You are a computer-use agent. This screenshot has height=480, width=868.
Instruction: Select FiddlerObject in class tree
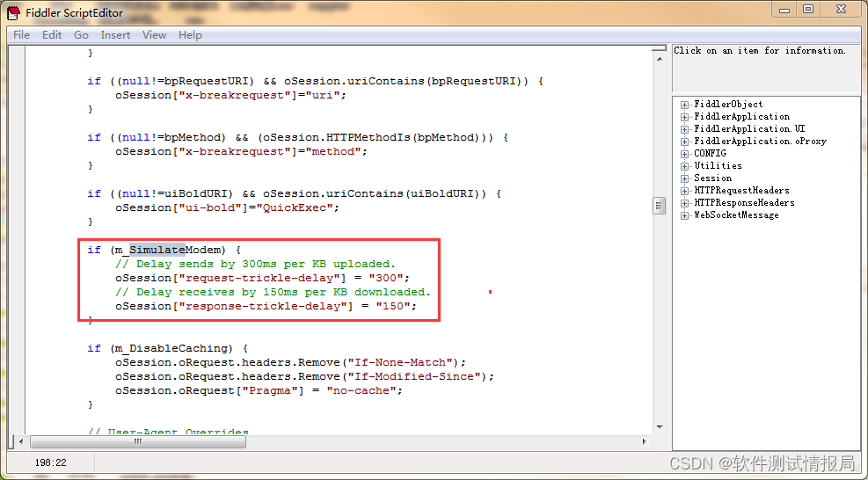[x=728, y=104]
